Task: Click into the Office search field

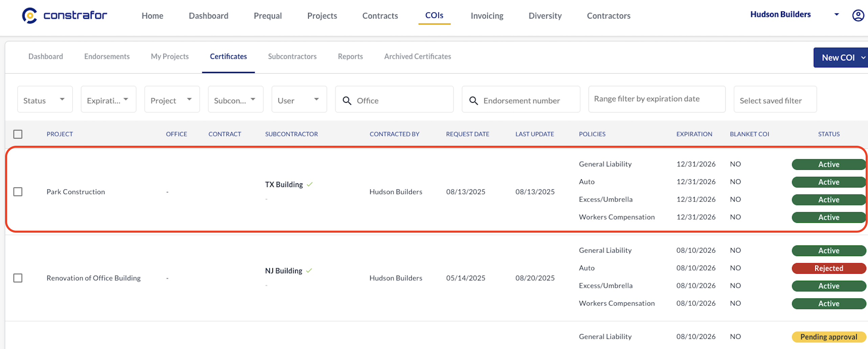Action: coord(394,99)
